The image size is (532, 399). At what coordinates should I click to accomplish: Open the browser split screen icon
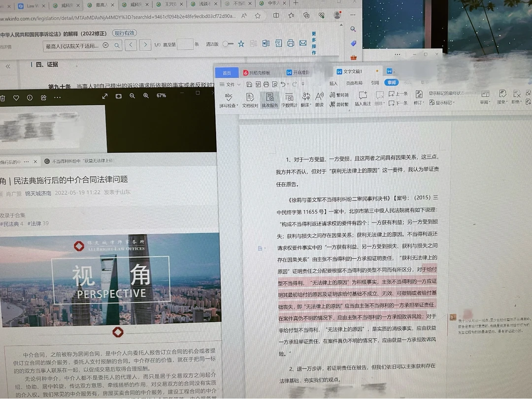pyautogui.click(x=276, y=16)
